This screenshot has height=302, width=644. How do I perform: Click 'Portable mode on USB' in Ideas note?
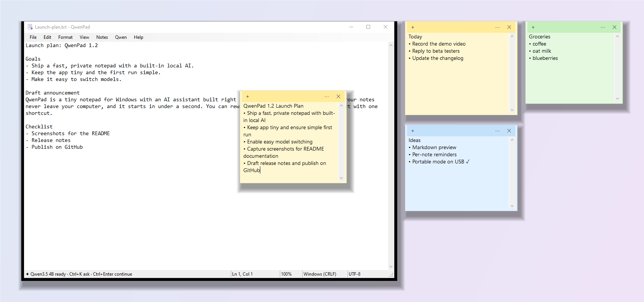(438, 162)
